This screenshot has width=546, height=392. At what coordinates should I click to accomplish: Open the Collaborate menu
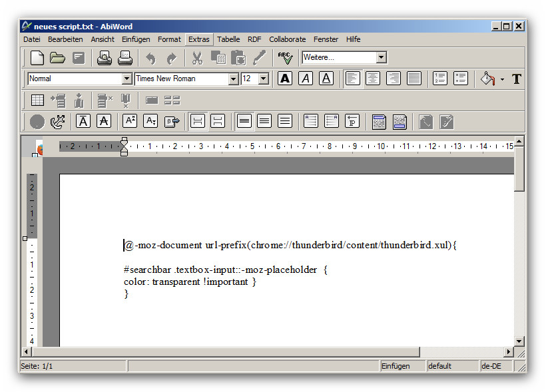pyautogui.click(x=287, y=39)
